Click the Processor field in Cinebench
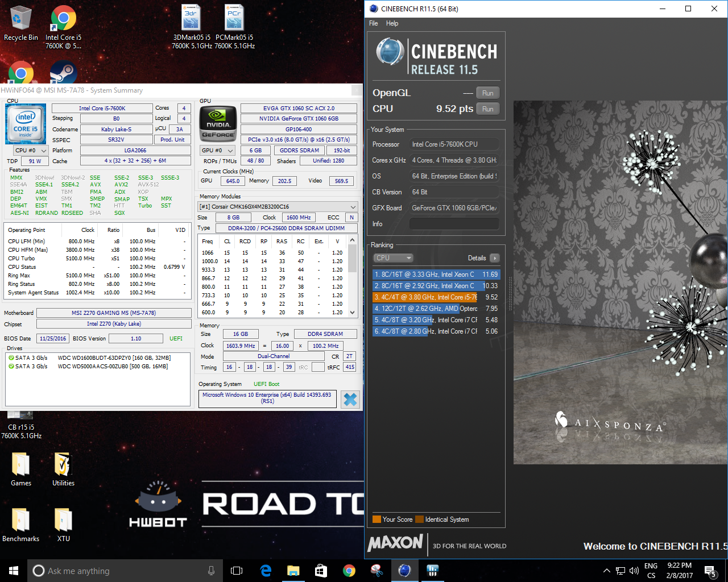728x582 pixels. tap(454, 144)
